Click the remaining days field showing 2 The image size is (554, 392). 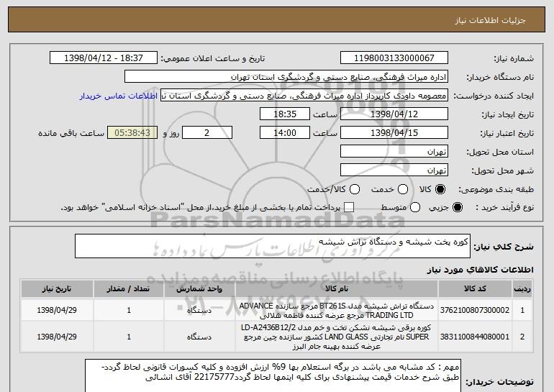[207, 133]
